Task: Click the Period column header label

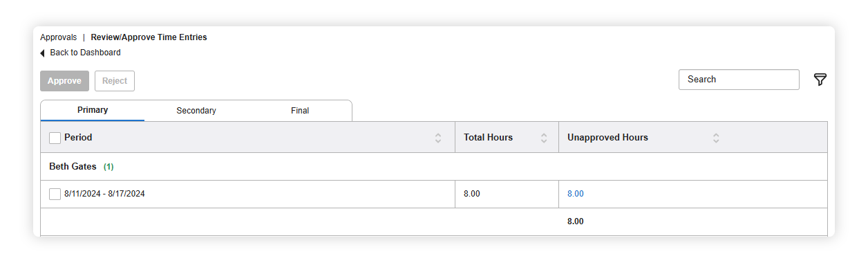Action: click(x=78, y=138)
